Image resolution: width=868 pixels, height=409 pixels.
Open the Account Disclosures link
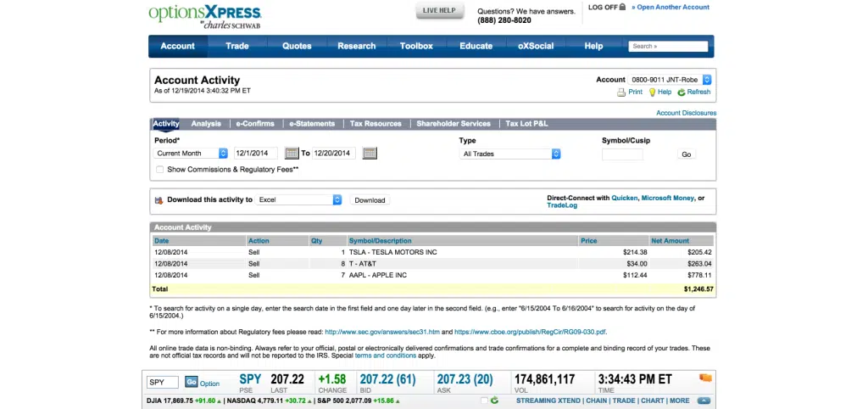pos(686,113)
